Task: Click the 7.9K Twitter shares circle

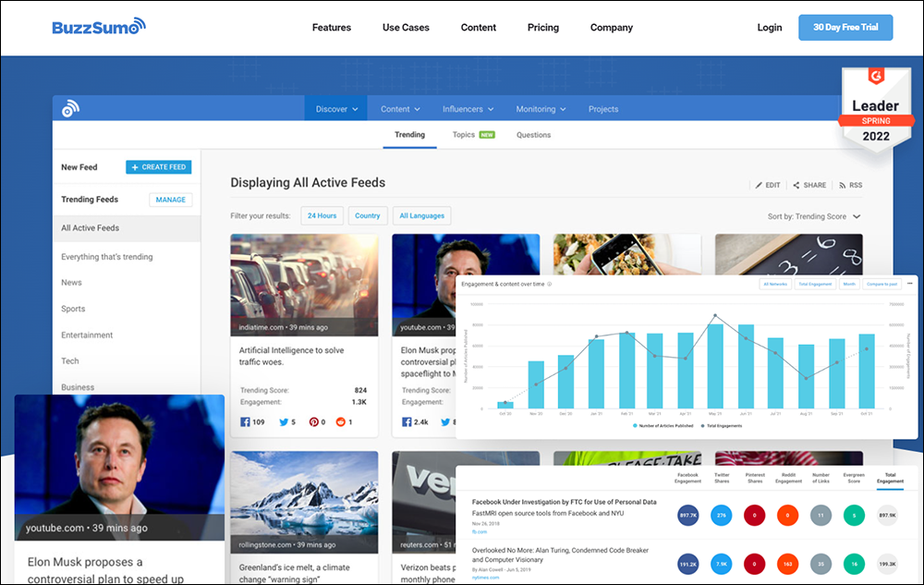Action: pyautogui.click(x=722, y=564)
